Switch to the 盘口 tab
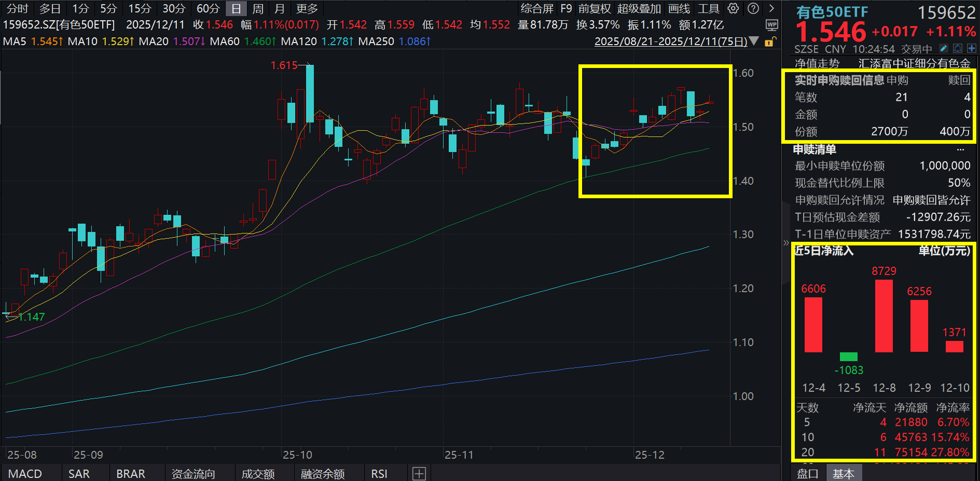Image resolution: width=980 pixels, height=481 pixels. tap(807, 473)
